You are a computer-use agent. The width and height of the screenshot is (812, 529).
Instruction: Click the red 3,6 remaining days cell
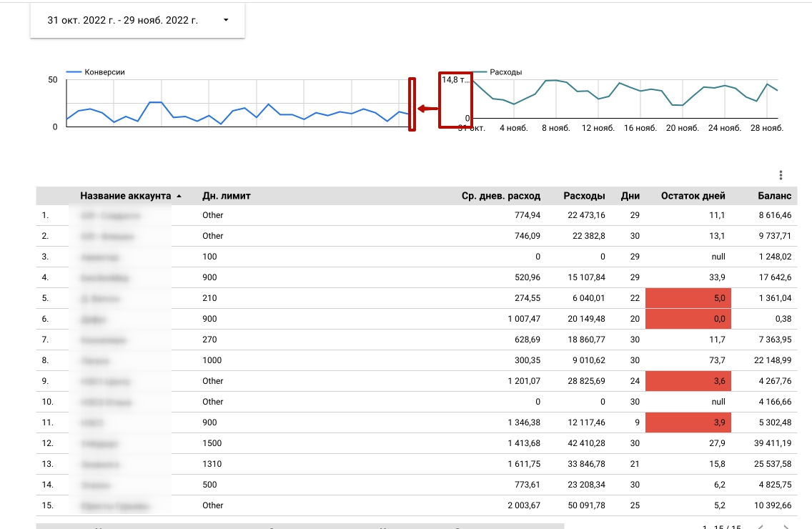(x=685, y=381)
